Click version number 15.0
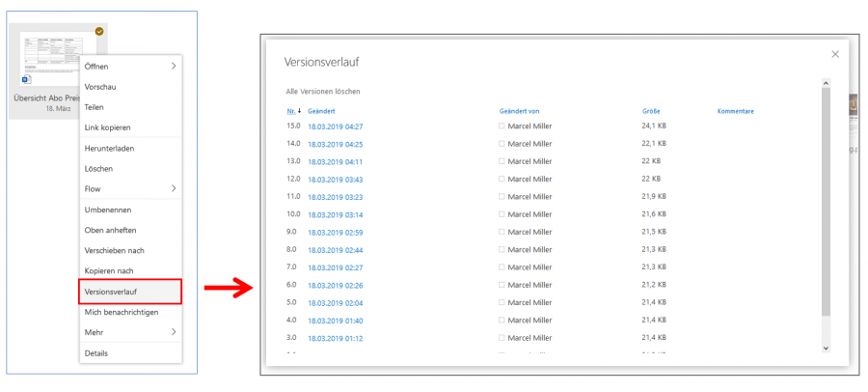 293,126
